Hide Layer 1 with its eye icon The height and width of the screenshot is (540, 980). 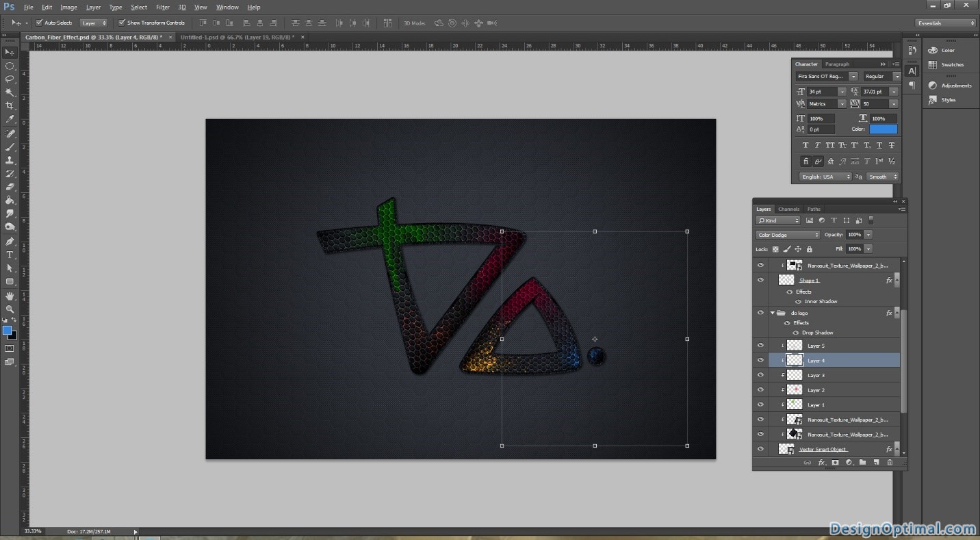pyautogui.click(x=760, y=404)
